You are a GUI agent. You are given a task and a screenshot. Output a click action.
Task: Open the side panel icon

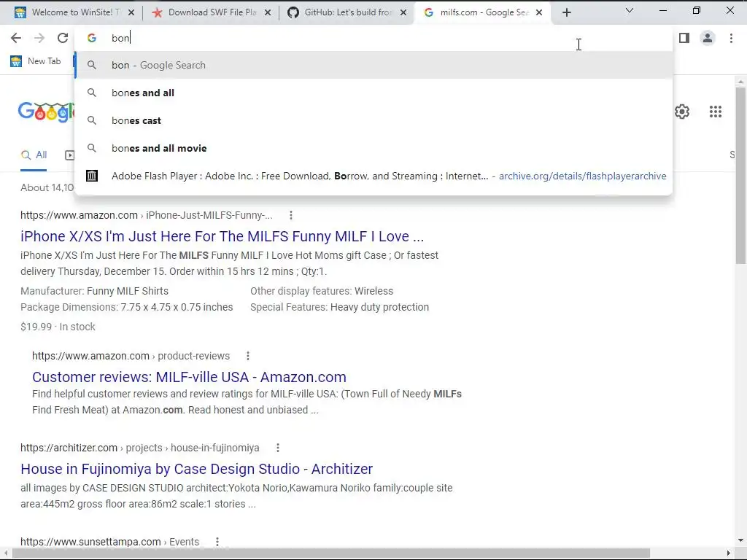[684, 38]
